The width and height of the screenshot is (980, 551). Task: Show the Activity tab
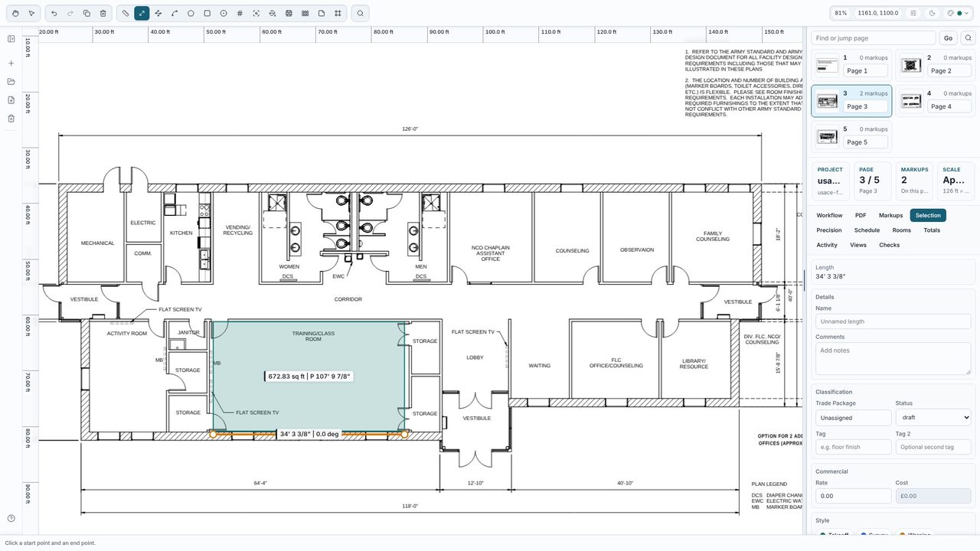pyautogui.click(x=827, y=245)
